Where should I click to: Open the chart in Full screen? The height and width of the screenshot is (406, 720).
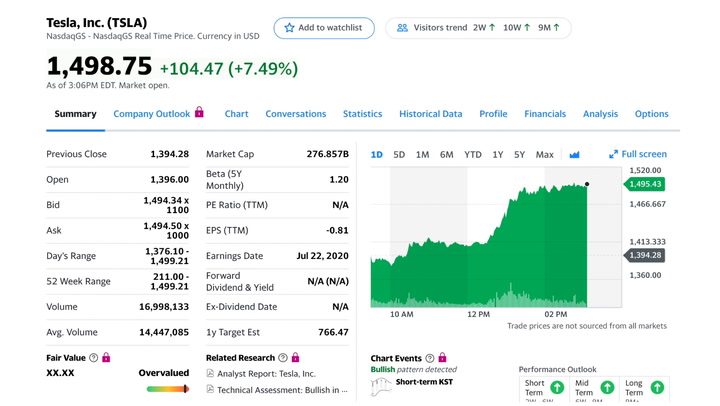[x=638, y=154]
